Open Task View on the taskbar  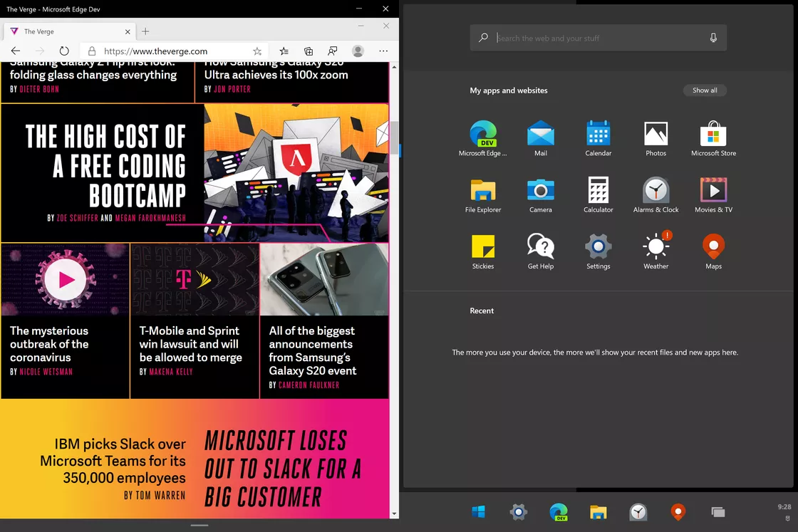click(717, 512)
